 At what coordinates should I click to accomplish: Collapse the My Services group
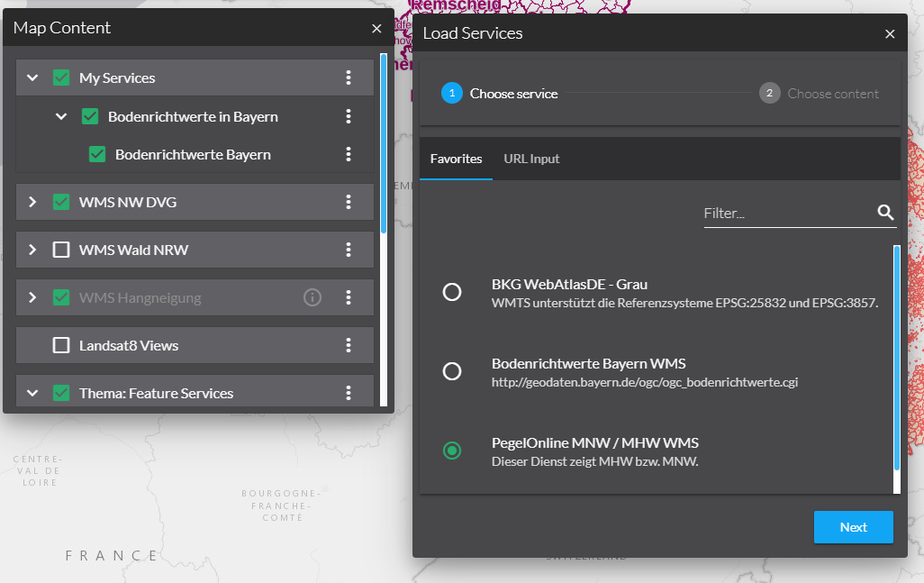[32, 77]
